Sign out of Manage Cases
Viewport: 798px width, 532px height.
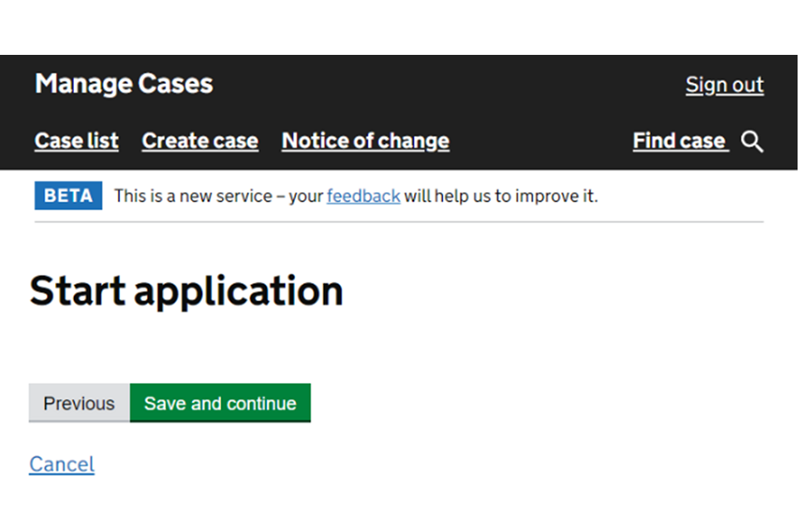[724, 85]
